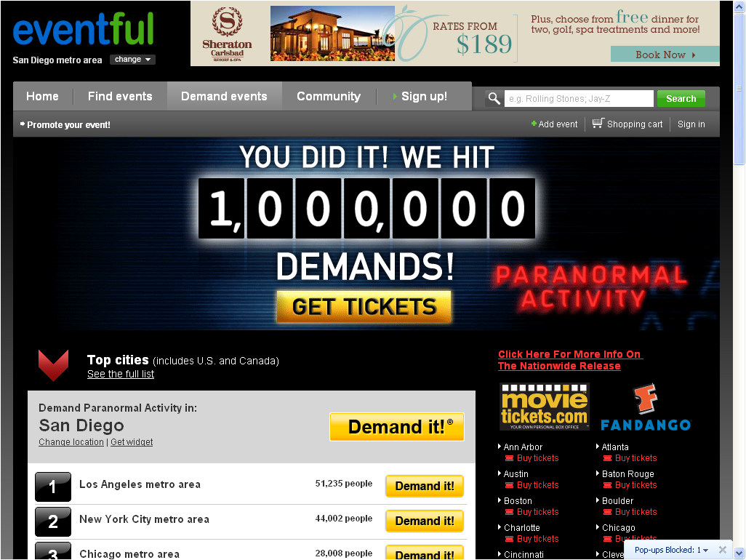Open the Pop-ups Blocked dropdown

671,550
